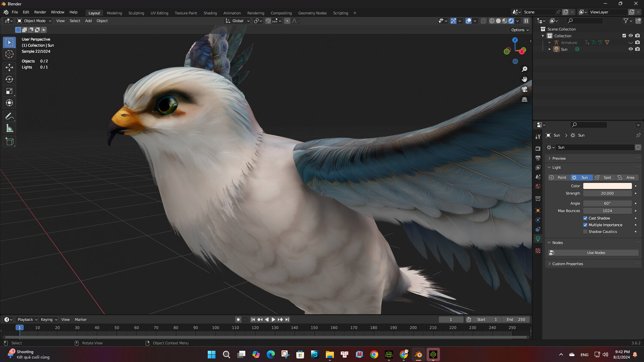Image resolution: width=644 pixels, height=362 pixels.
Task: Switch to Shading workspace tab
Action: 210,13
